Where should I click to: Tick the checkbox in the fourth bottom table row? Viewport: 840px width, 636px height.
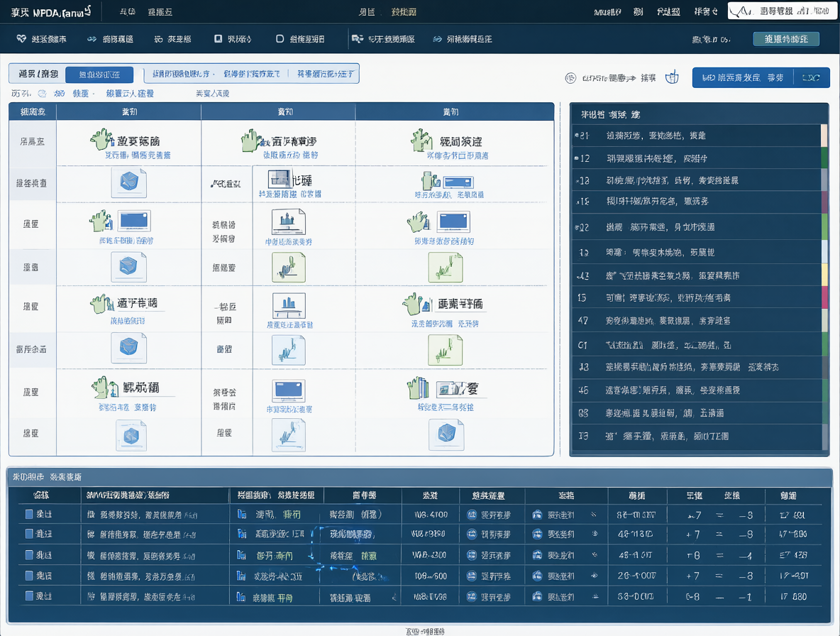(x=29, y=576)
